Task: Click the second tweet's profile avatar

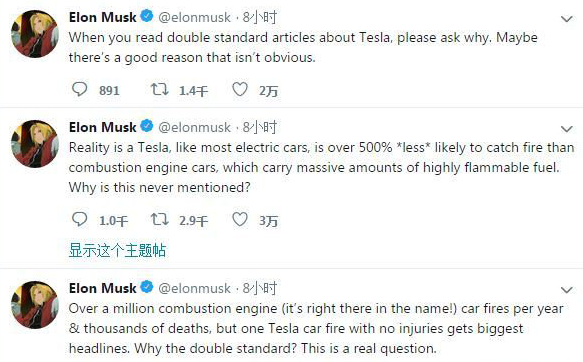Action: [x=35, y=144]
